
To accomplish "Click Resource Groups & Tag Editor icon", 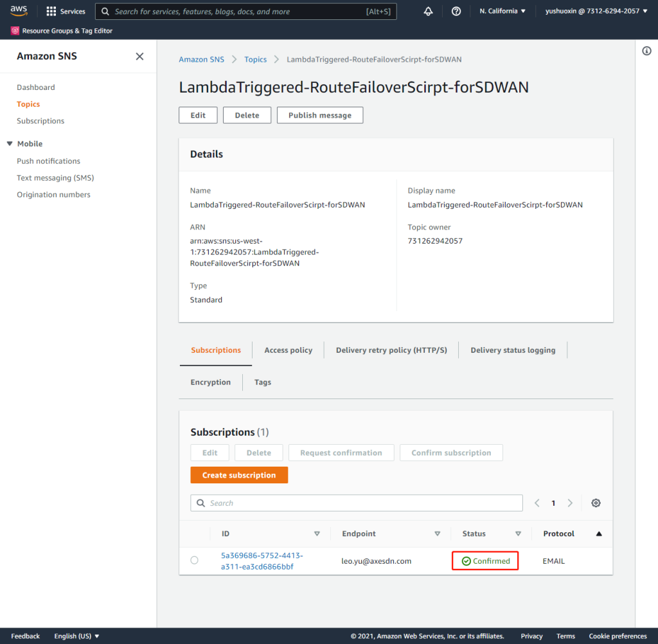I will click(15, 31).
